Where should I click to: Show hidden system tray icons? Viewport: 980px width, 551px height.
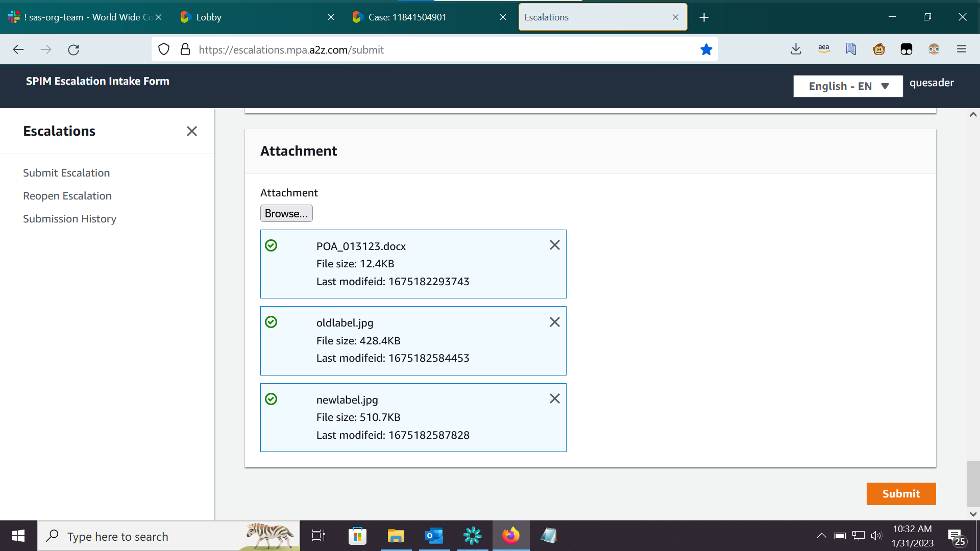click(821, 536)
